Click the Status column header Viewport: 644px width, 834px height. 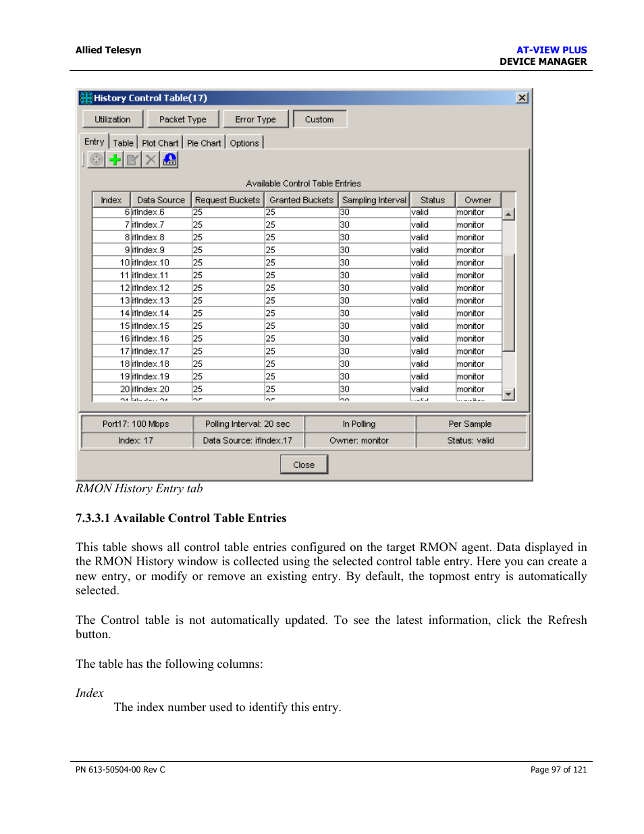(x=433, y=200)
